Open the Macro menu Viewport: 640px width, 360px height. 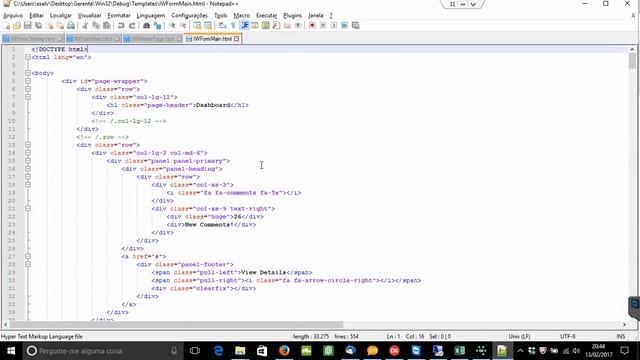pos(242,16)
